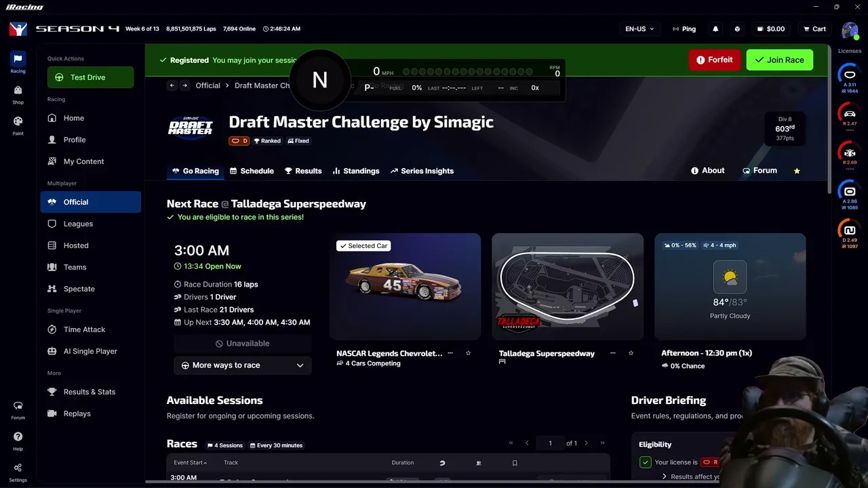Expand the More ways to race dropdown
Viewport: 868px width, 488px height.
click(x=243, y=365)
